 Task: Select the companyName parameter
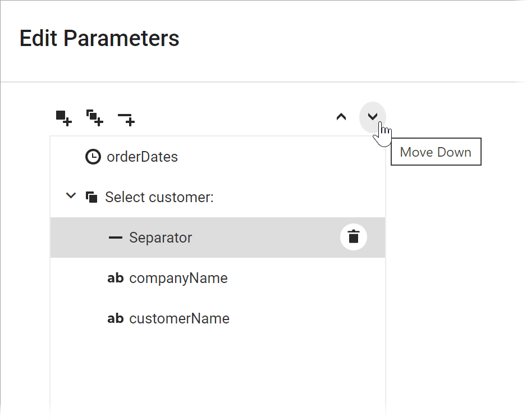pyautogui.click(x=178, y=278)
